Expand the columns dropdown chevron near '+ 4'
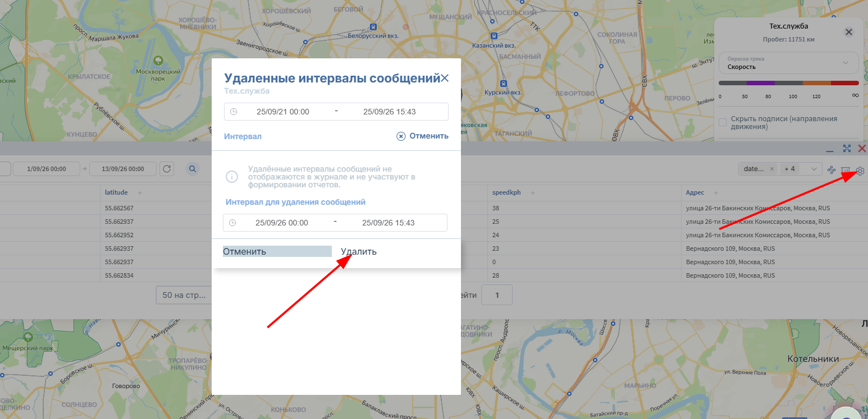Viewport: 868px width, 419px height. (x=814, y=169)
